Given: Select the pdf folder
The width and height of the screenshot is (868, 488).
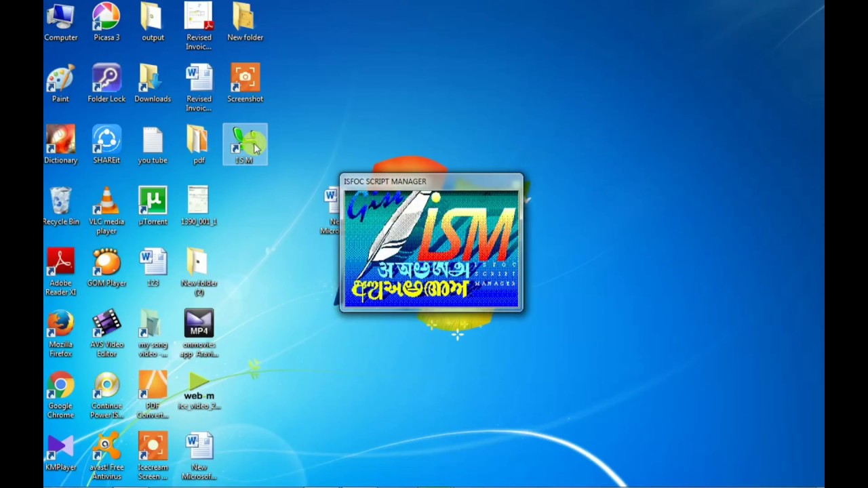Looking at the screenshot, I should pos(199,145).
